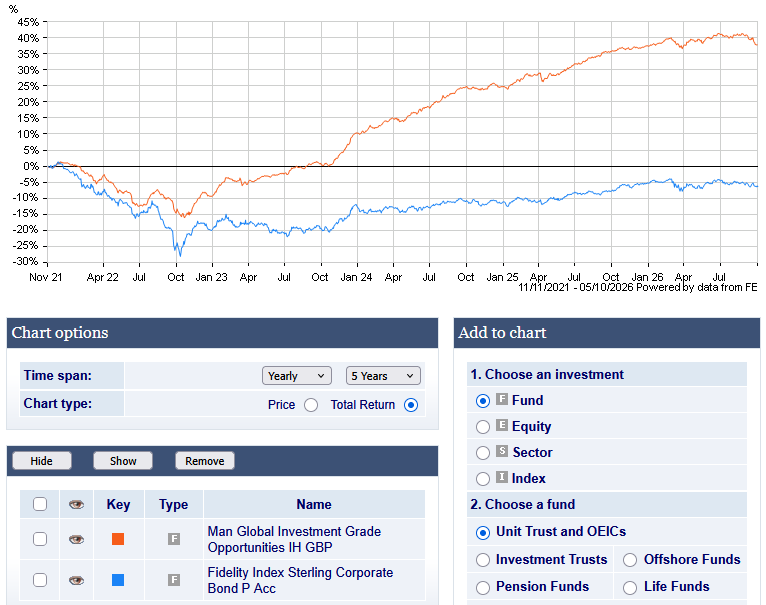This screenshot has width=766, height=605.
Task: Click the blue key swatch for Fidelity Index
Action: (118, 580)
